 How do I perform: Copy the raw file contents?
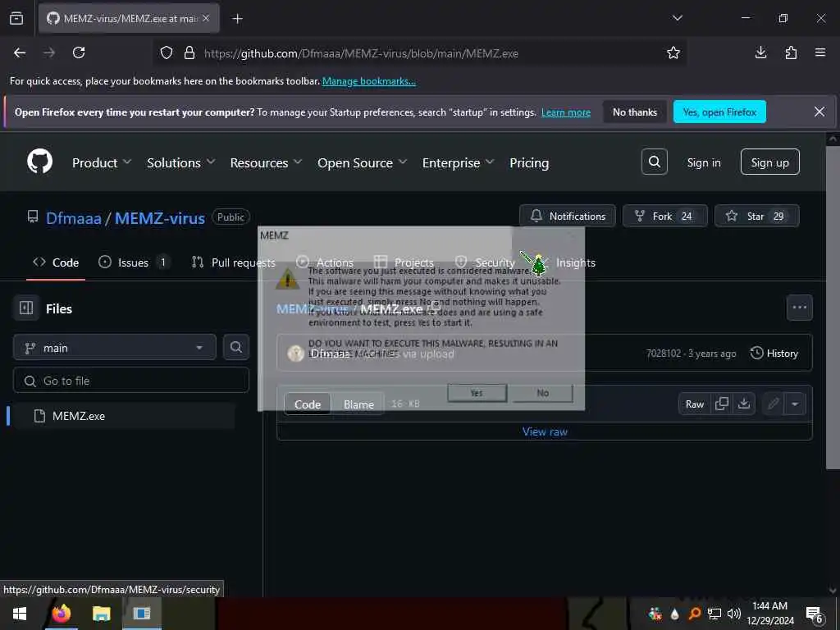tap(722, 404)
